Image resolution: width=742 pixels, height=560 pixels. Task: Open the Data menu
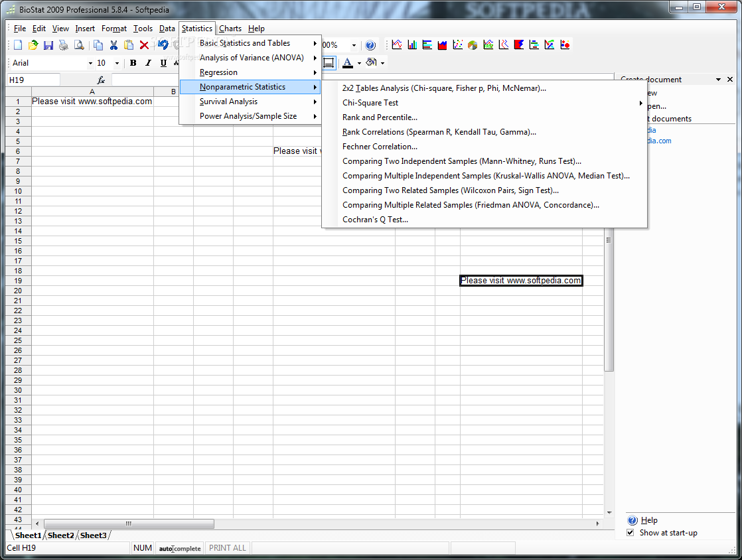pyautogui.click(x=167, y=29)
